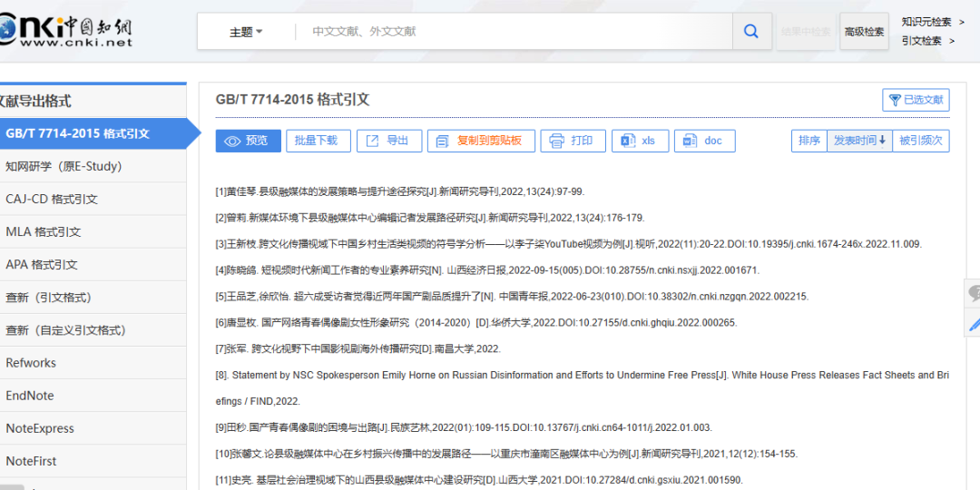Click the Word icon on doc button

pos(690,141)
